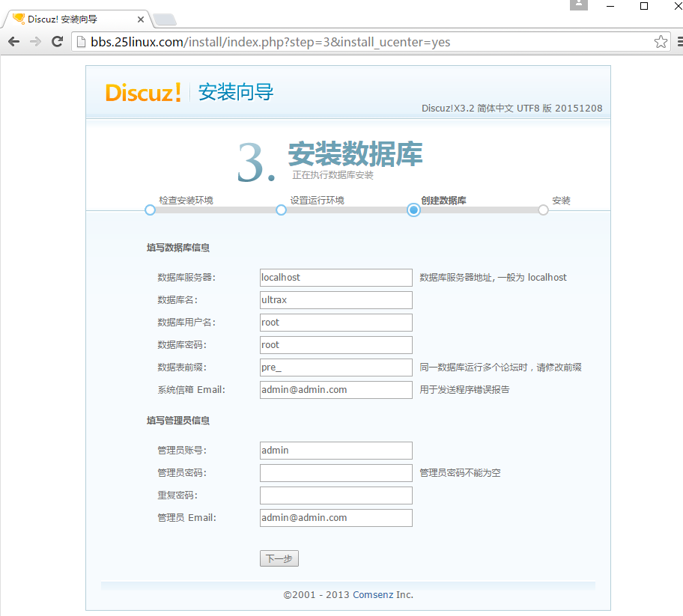Minimize the browser window

point(610,6)
